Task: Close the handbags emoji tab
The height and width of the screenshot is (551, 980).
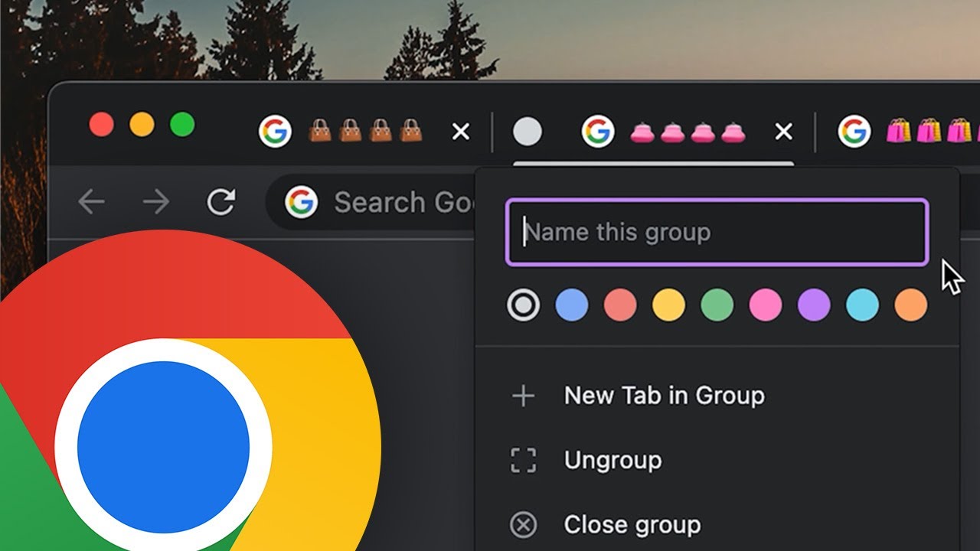Action: pos(460,131)
